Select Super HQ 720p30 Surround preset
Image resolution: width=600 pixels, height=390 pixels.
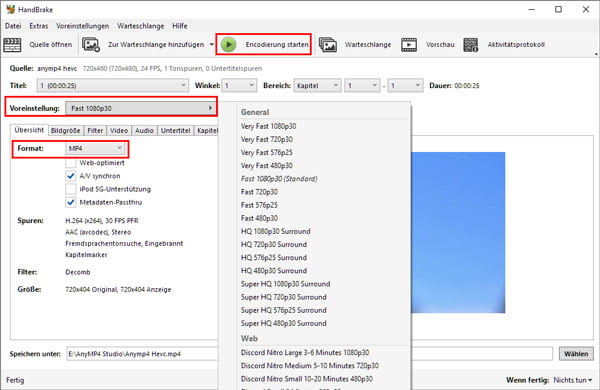click(x=284, y=297)
